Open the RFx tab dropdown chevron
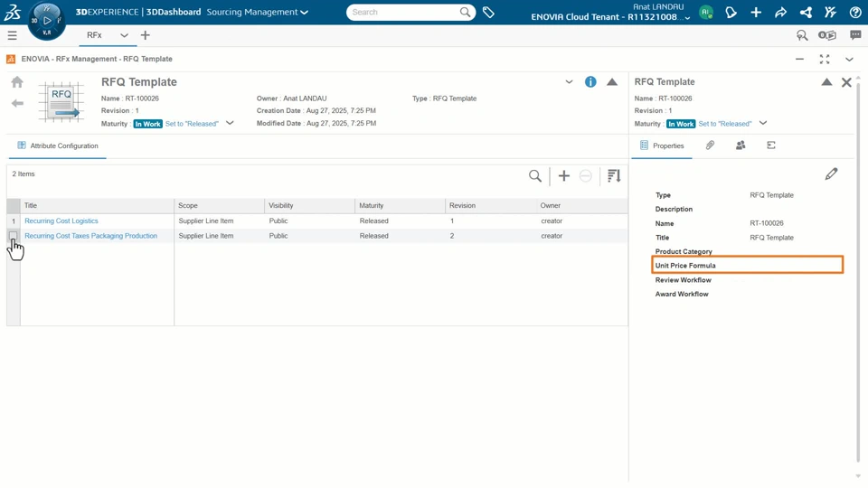 124,35
